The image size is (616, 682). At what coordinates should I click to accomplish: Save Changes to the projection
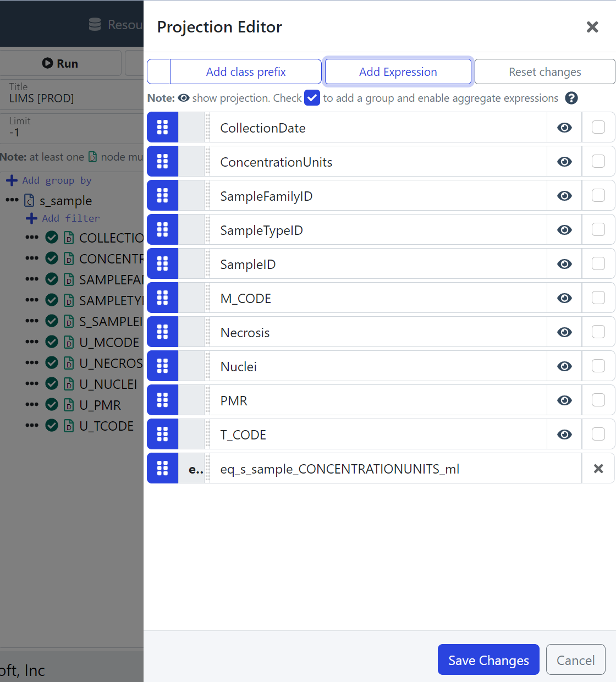(x=488, y=660)
